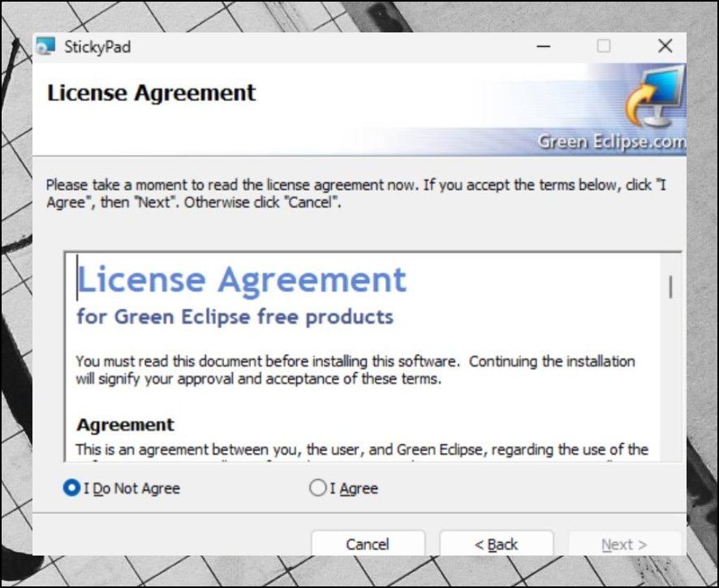719x588 pixels.
Task: Click the license text scrollbar thumb
Action: (x=671, y=287)
